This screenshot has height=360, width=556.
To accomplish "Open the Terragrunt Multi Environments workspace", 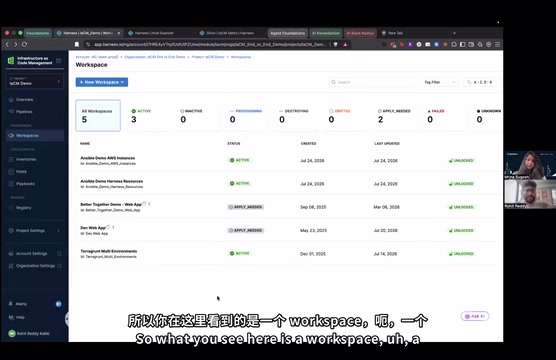I will [x=109, y=251].
